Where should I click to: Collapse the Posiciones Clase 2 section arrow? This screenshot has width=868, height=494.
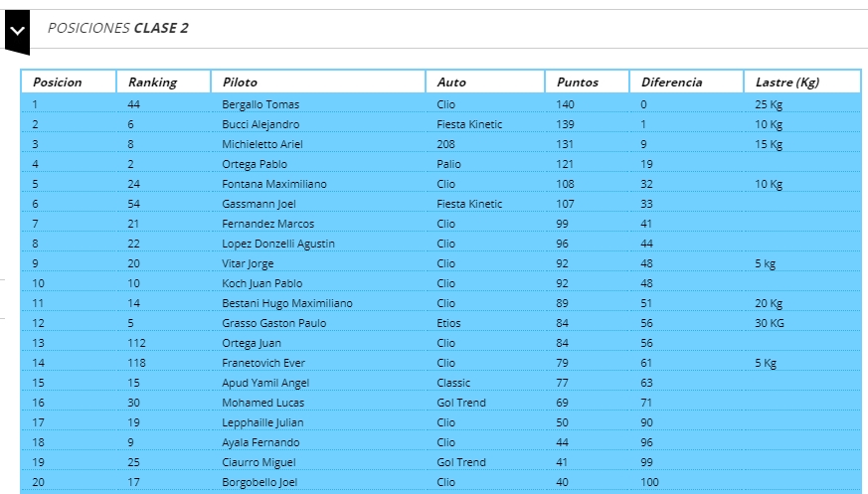pos(15,31)
